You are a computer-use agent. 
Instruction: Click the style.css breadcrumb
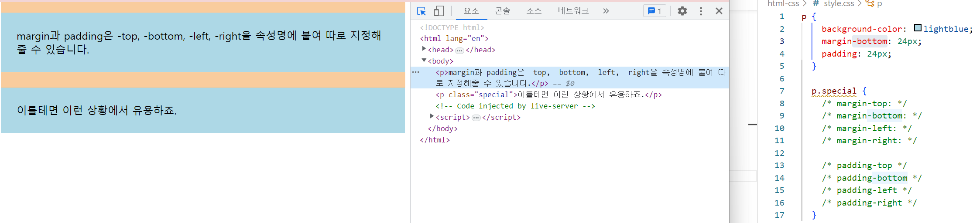(839, 4)
